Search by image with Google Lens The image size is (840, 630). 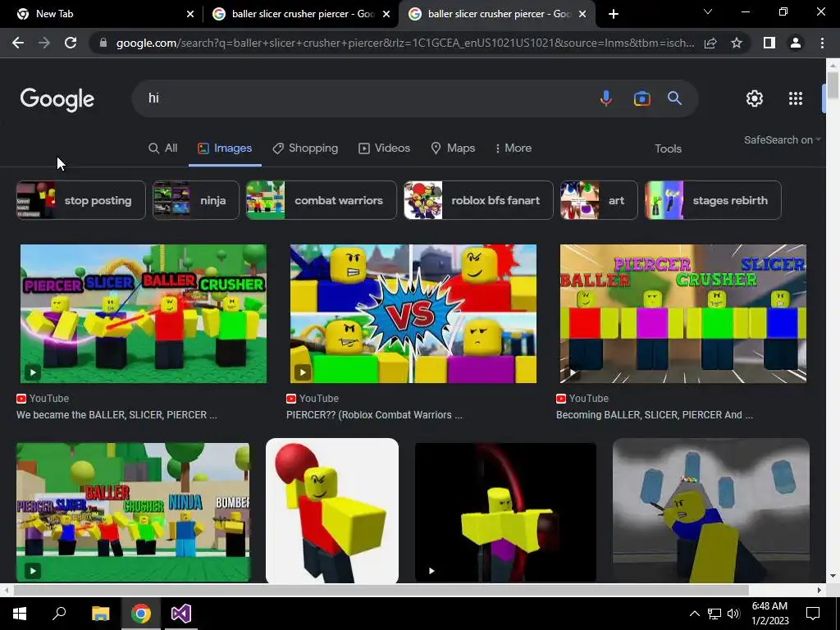[641, 98]
